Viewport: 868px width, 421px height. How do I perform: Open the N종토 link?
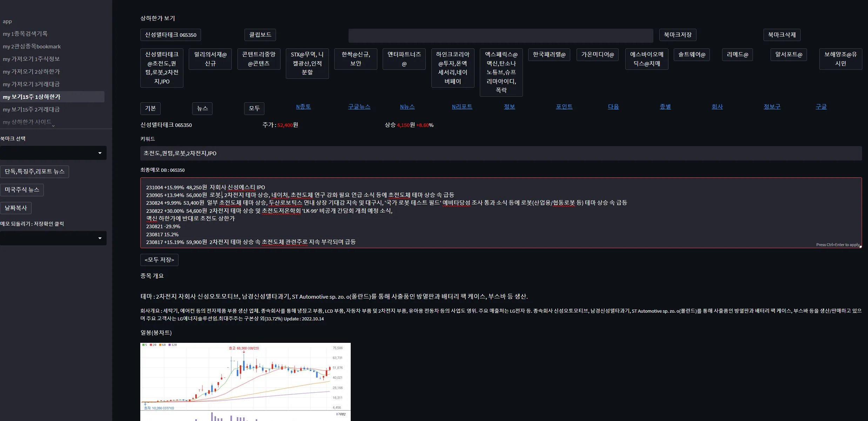tap(303, 107)
